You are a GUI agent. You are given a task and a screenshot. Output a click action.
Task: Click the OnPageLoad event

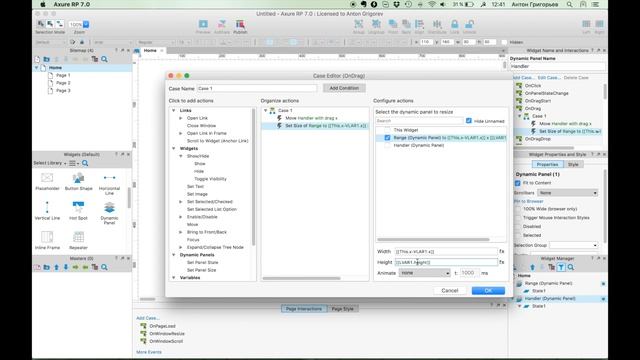pyautogui.click(x=162, y=326)
